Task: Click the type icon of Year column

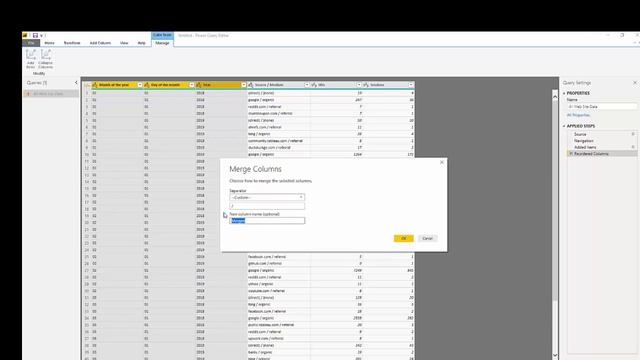Action: (x=199, y=85)
